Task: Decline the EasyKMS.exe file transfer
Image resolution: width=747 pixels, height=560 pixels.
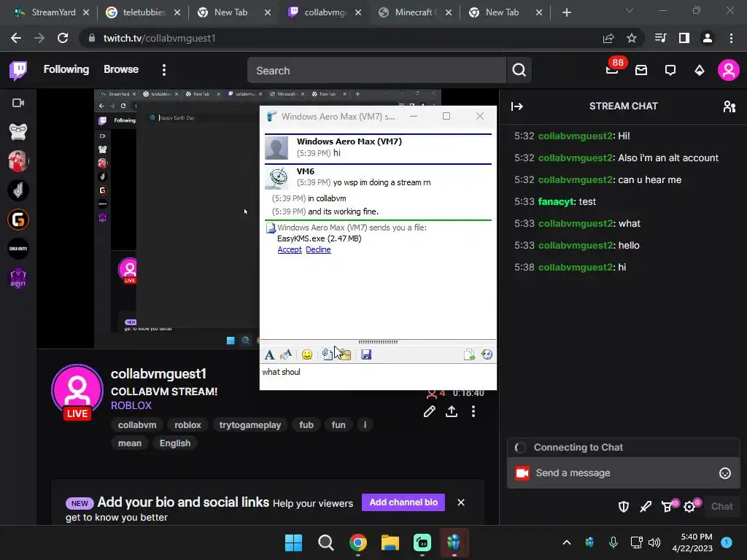Action: 318,249
